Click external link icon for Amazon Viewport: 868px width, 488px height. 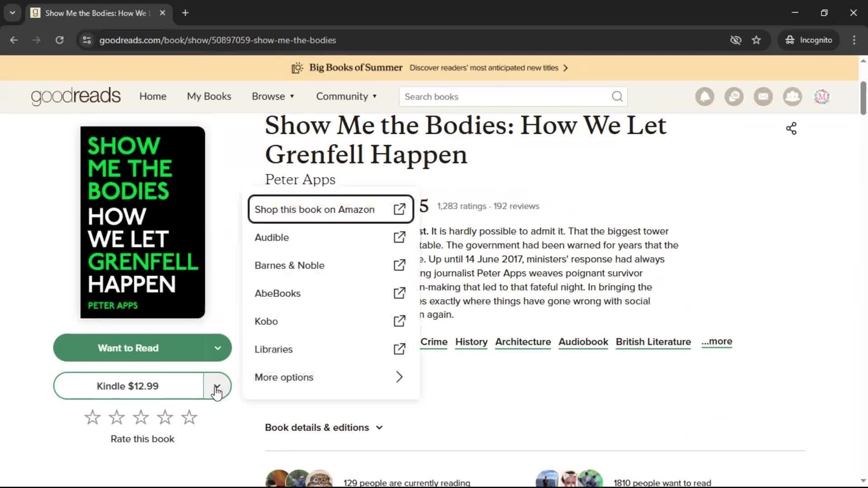399,209
